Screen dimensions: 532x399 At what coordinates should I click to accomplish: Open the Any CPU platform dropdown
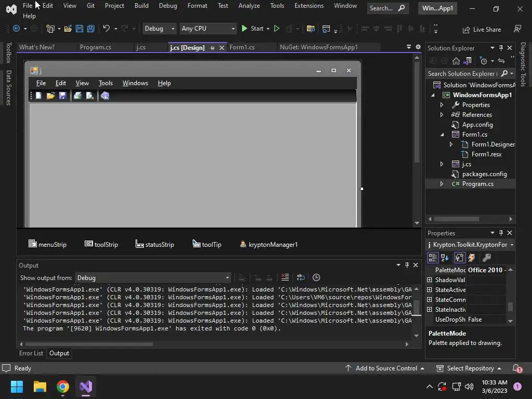tap(208, 29)
